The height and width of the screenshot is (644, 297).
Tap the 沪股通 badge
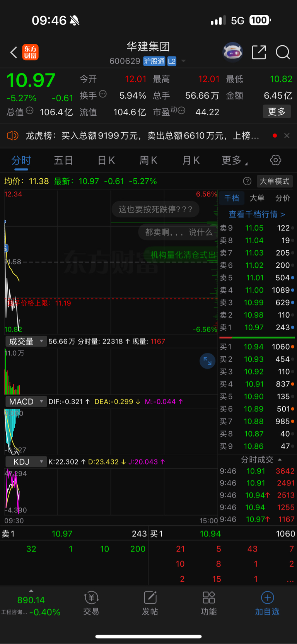coord(154,61)
